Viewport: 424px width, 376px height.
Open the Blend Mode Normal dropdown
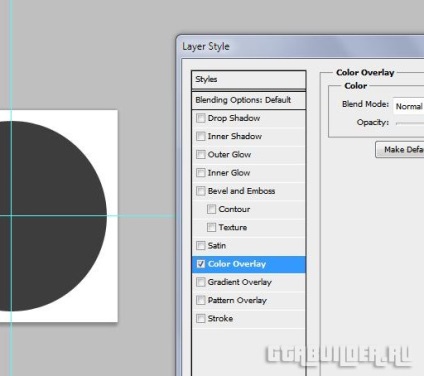pos(409,106)
